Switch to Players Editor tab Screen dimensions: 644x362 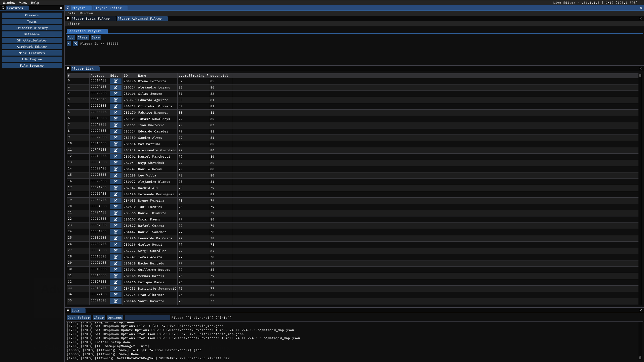pyautogui.click(x=108, y=8)
